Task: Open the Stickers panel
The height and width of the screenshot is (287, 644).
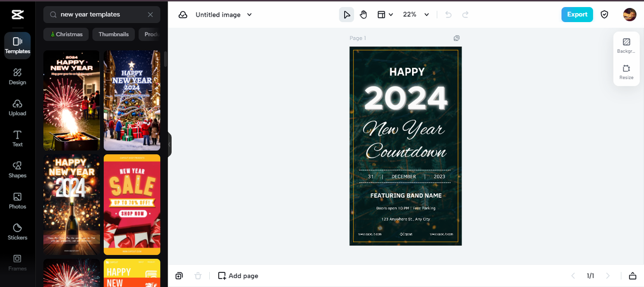Action: pyautogui.click(x=18, y=232)
